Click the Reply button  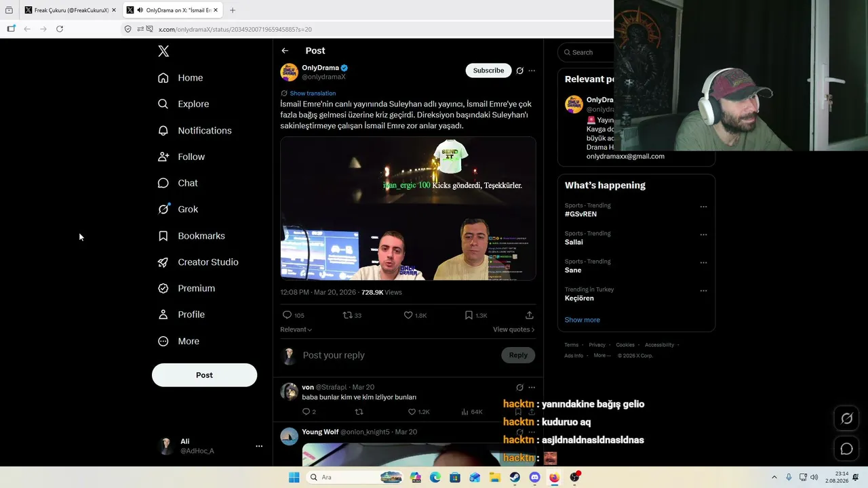(518, 355)
